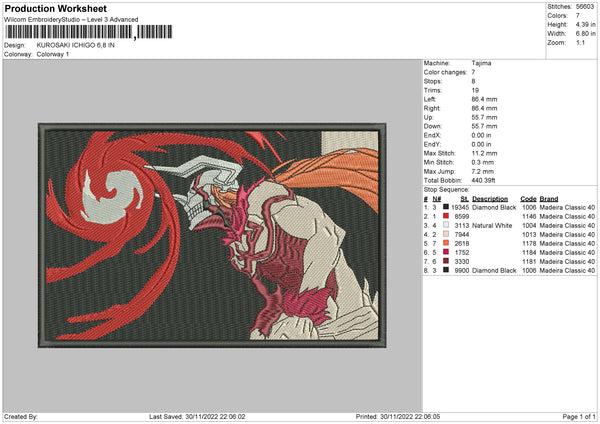Click the Stops value 8
The height and width of the screenshot is (424, 600).
point(473,81)
